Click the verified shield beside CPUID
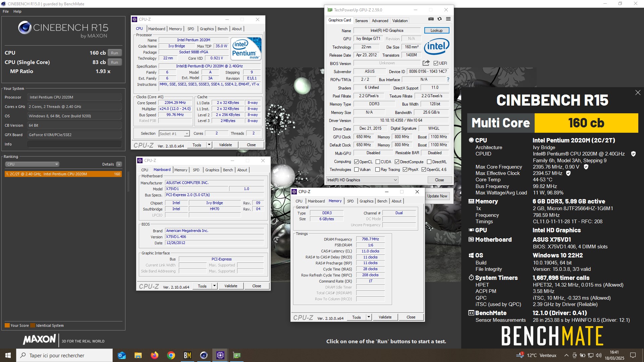This screenshot has height=362, width=644. pos(633,154)
